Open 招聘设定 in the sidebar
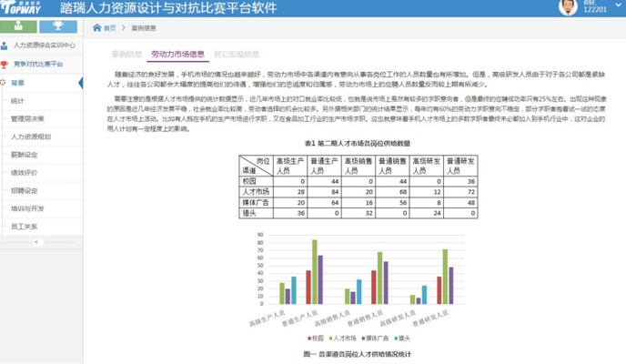The width and height of the screenshot is (626, 364). (x=25, y=190)
